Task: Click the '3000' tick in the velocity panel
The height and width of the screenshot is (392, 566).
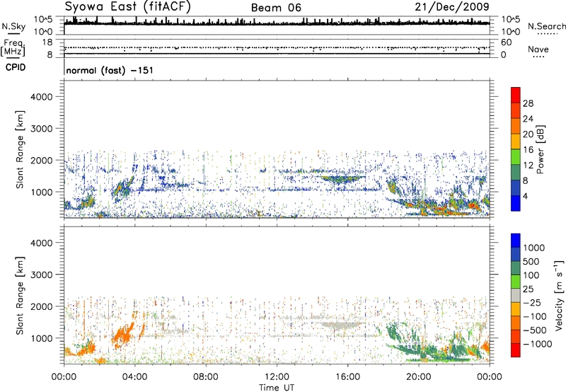Action: tap(42, 275)
